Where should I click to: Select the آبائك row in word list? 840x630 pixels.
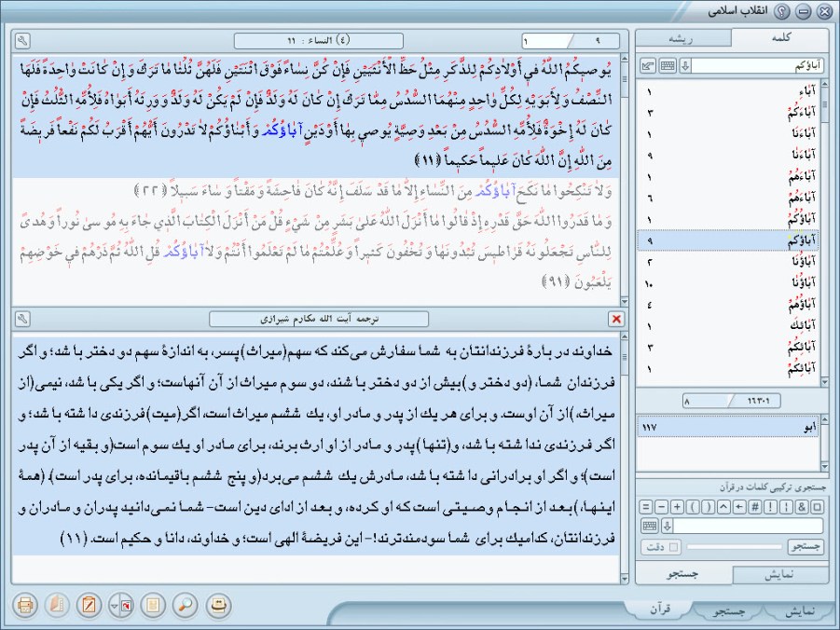click(727, 326)
